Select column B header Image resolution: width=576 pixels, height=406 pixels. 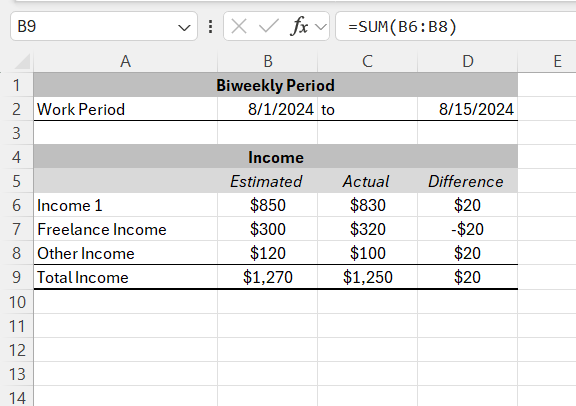pos(267,61)
